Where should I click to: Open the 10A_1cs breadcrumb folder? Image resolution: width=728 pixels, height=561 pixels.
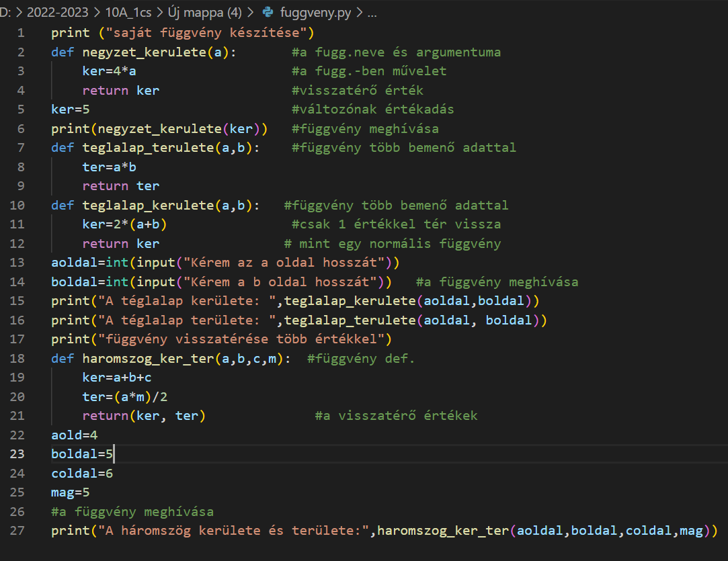[x=128, y=12]
